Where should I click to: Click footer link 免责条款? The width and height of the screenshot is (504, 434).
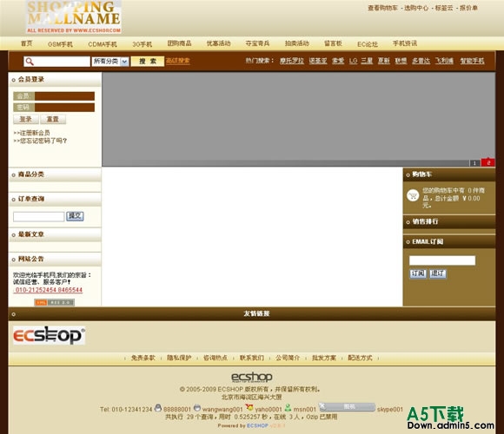pyautogui.click(x=143, y=358)
